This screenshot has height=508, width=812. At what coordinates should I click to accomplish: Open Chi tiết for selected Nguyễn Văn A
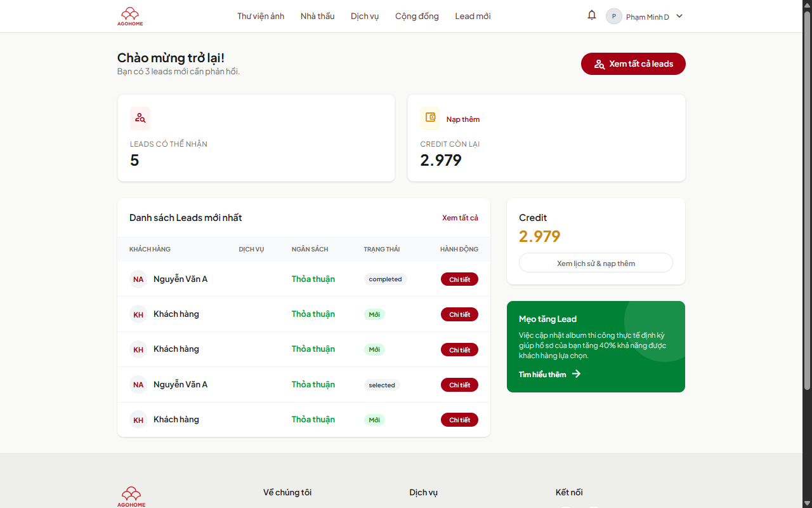459,385
